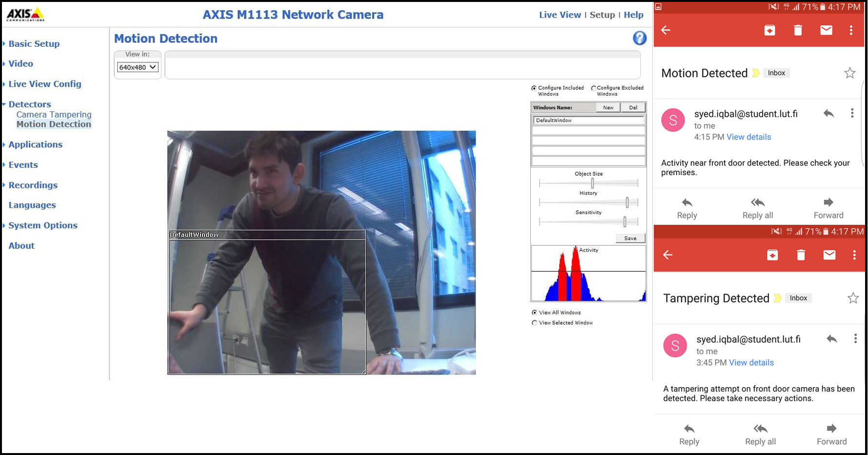Viewport: 868px width, 455px height.
Task: View details of the 4:15 PM email
Action: click(748, 137)
